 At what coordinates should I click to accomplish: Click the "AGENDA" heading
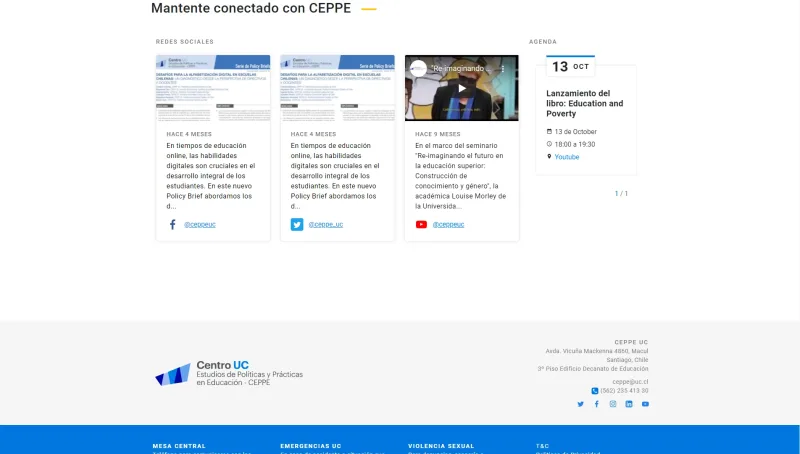click(543, 42)
